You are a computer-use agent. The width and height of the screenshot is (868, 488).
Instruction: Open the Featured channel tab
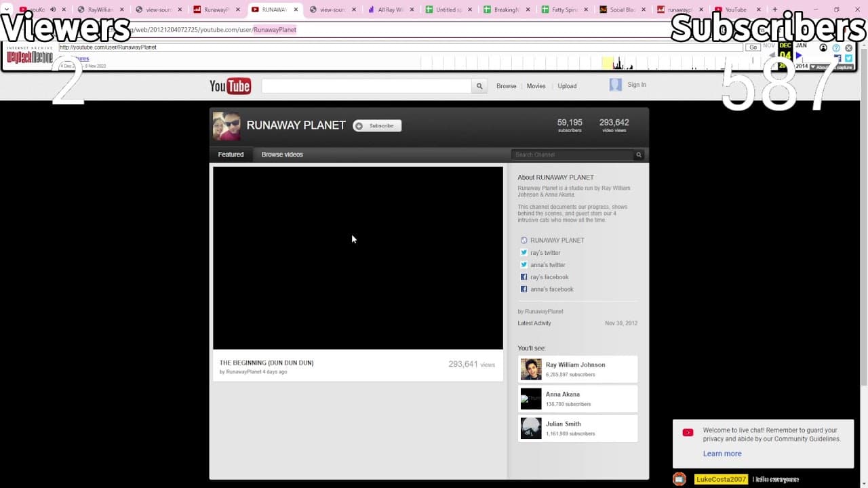[x=231, y=155]
